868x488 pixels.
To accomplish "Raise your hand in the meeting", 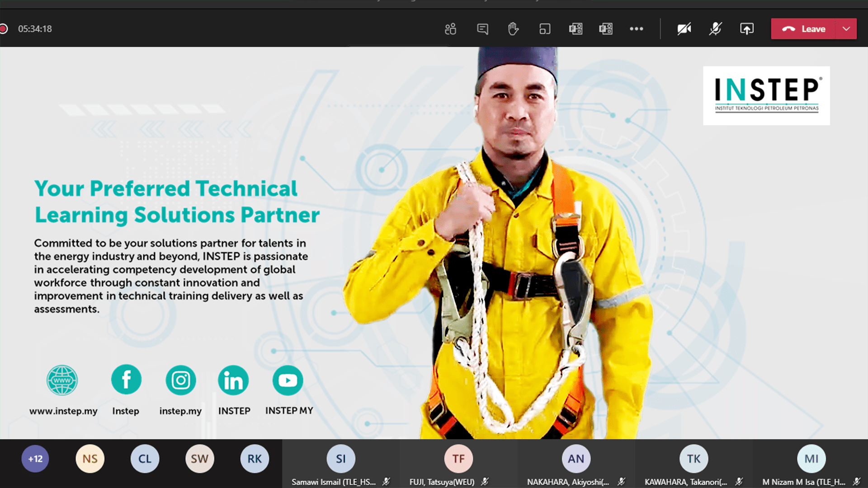I will click(x=513, y=29).
